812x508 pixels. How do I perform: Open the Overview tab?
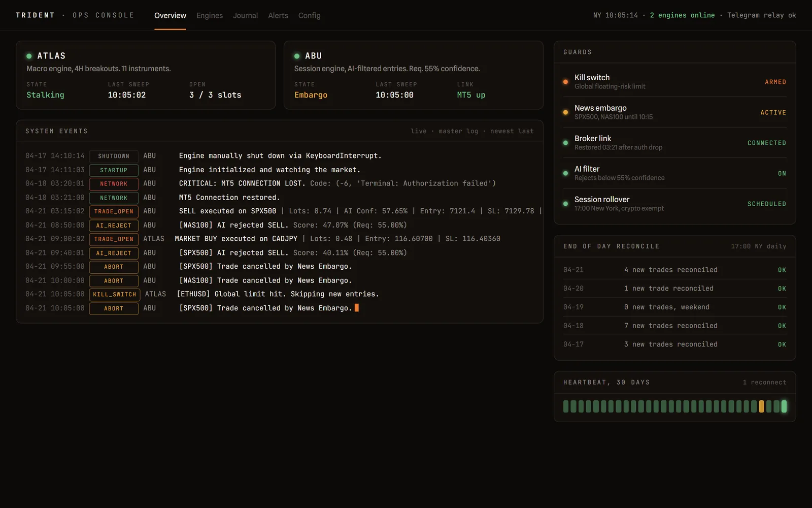(x=170, y=15)
